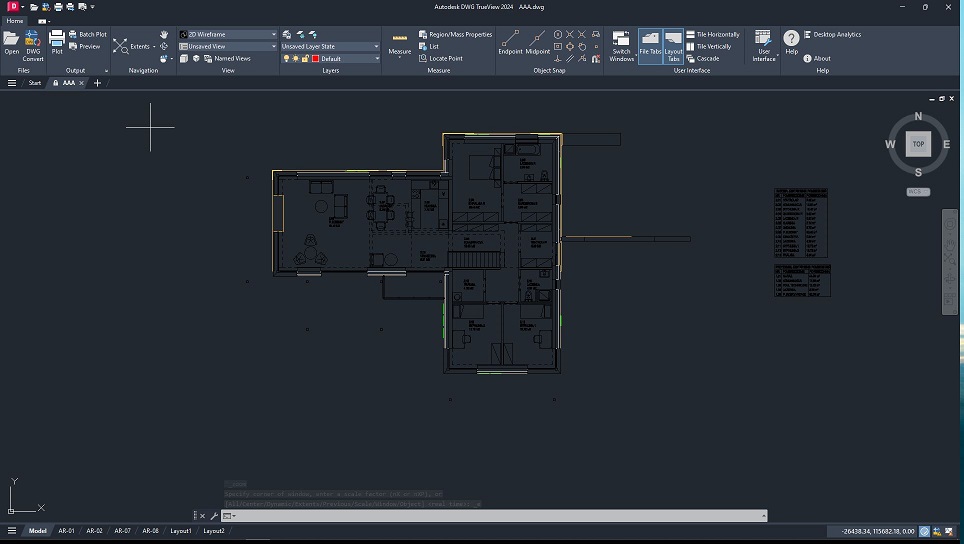
Task: Switch to the Start file tab
Action: tap(34, 83)
